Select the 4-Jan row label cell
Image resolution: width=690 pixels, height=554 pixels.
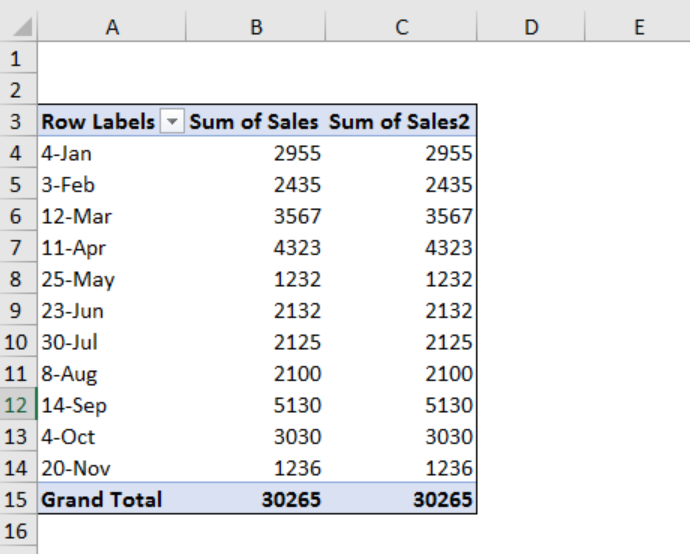(x=112, y=153)
